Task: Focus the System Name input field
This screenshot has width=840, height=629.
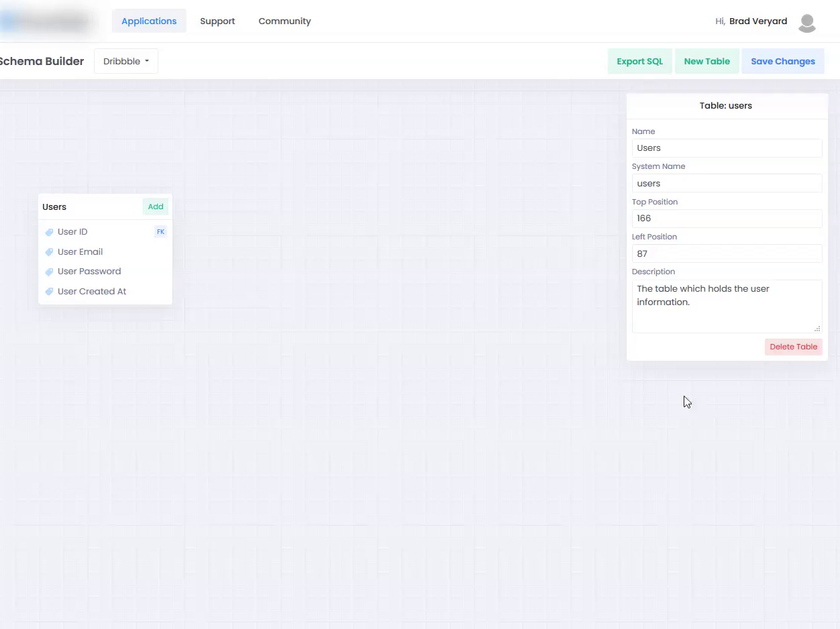Action: point(727,183)
